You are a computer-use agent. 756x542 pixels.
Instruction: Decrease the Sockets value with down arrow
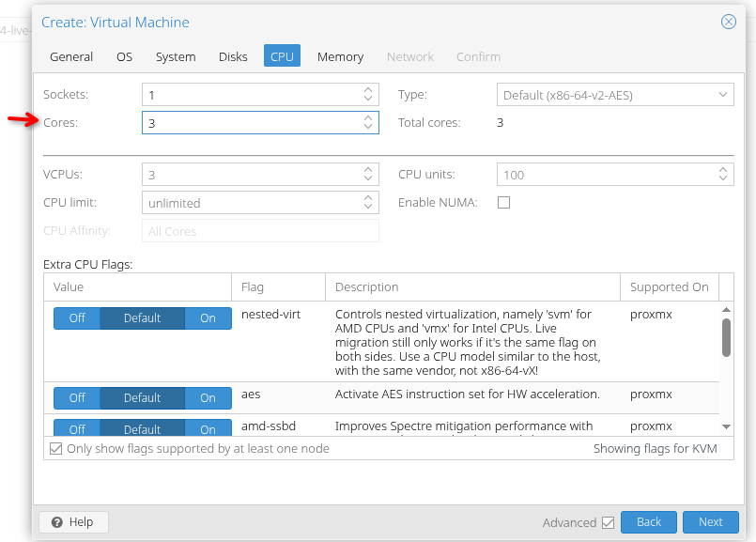pyautogui.click(x=368, y=99)
